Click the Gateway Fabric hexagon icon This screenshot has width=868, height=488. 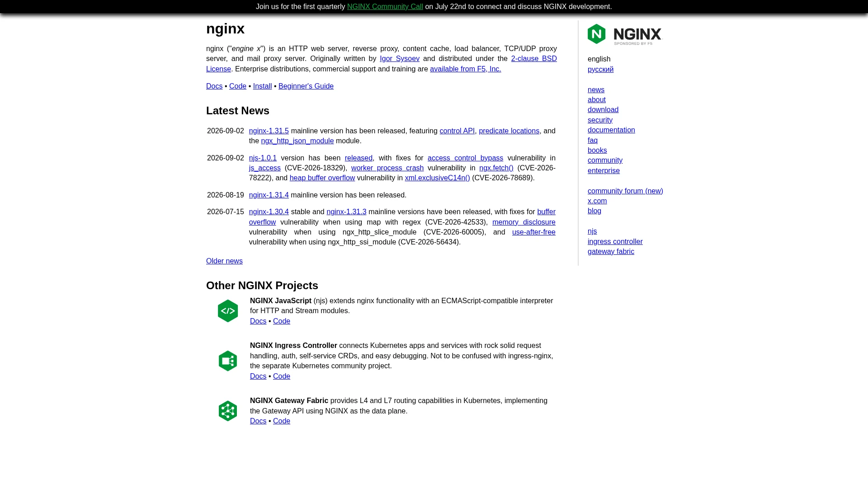point(228,411)
